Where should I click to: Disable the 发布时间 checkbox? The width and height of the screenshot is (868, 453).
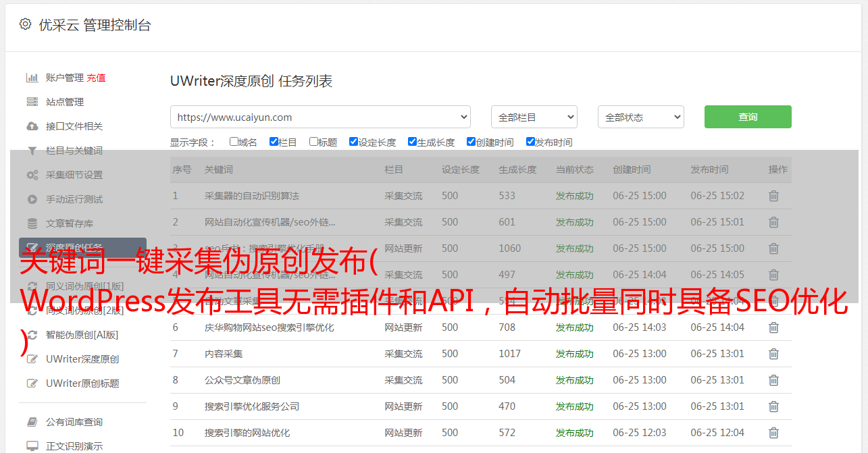click(x=530, y=142)
